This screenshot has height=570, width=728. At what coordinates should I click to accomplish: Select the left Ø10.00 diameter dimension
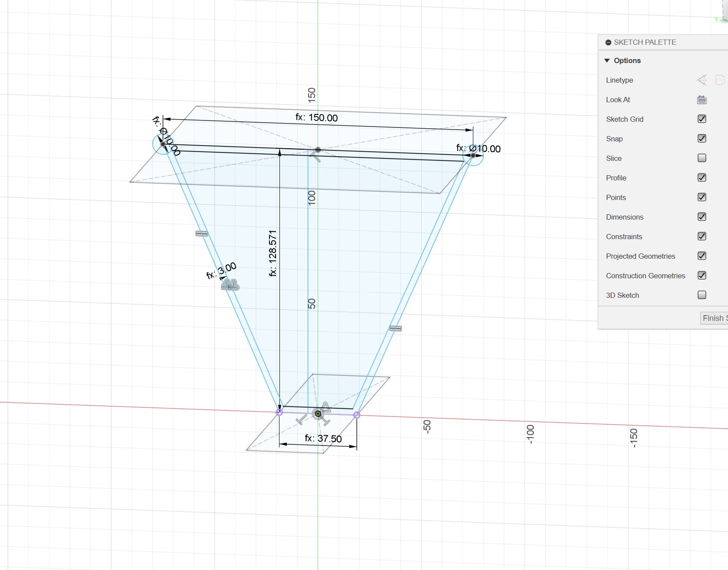coord(166,135)
